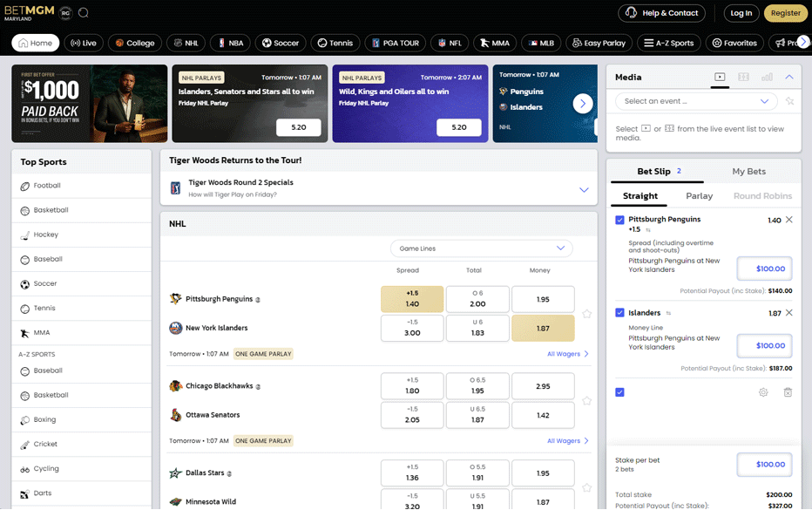Select Over 6 total odds 2.00
Image resolution: width=812 pixels, height=510 pixels.
477,299
